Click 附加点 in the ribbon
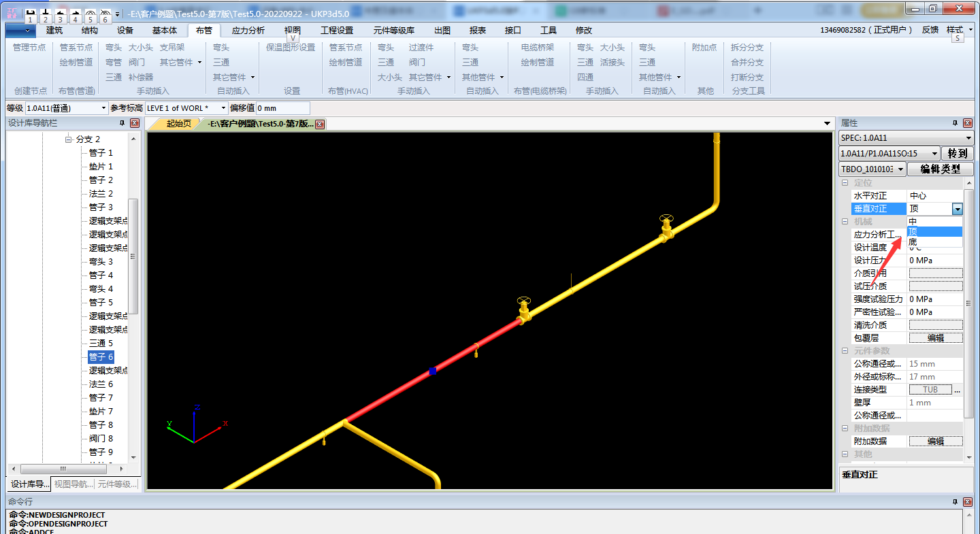The image size is (980, 534). [704, 48]
